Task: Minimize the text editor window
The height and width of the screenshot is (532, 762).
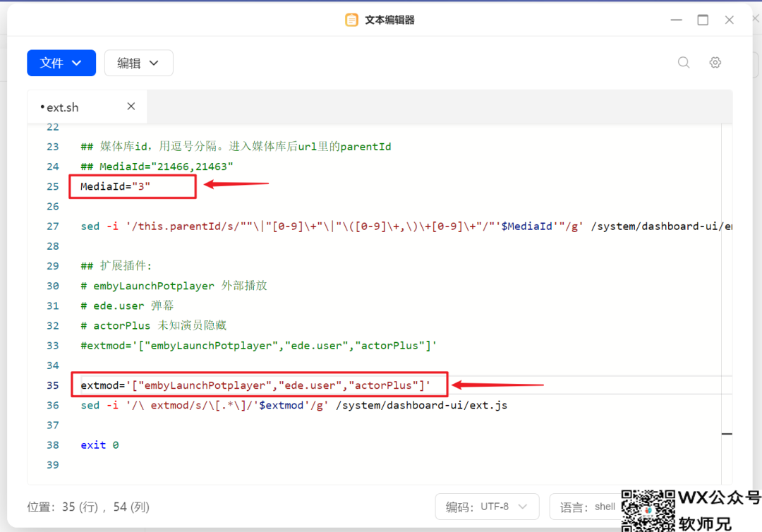Action: pyautogui.click(x=676, y=20)
